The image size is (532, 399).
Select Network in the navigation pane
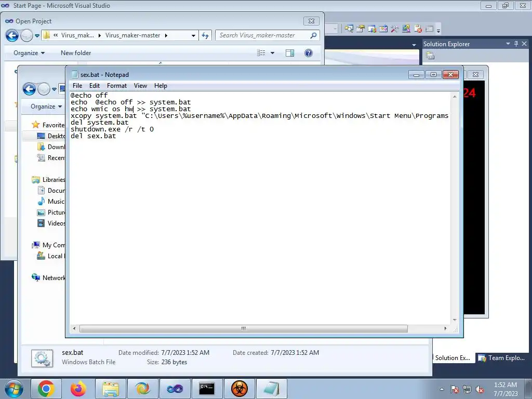coord(48,278)
